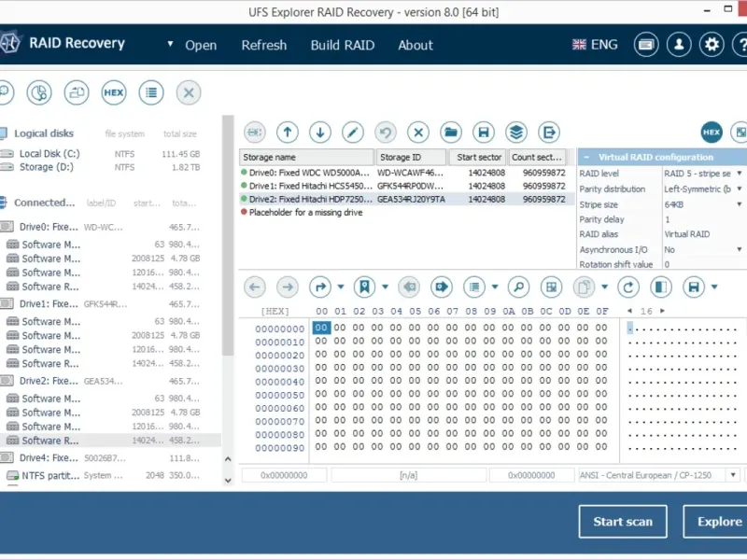Move selected drive up with arrow icon
Image resolution: width=747 pixels, height=560 pixels.
(288, 133)
